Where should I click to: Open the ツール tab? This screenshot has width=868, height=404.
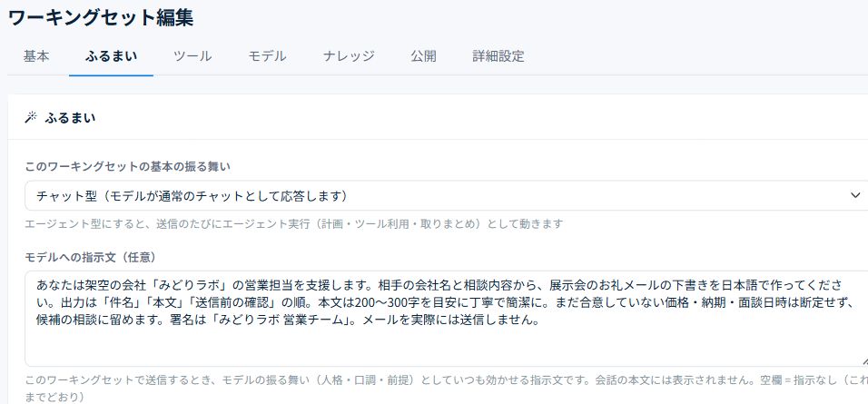point(192,56)
